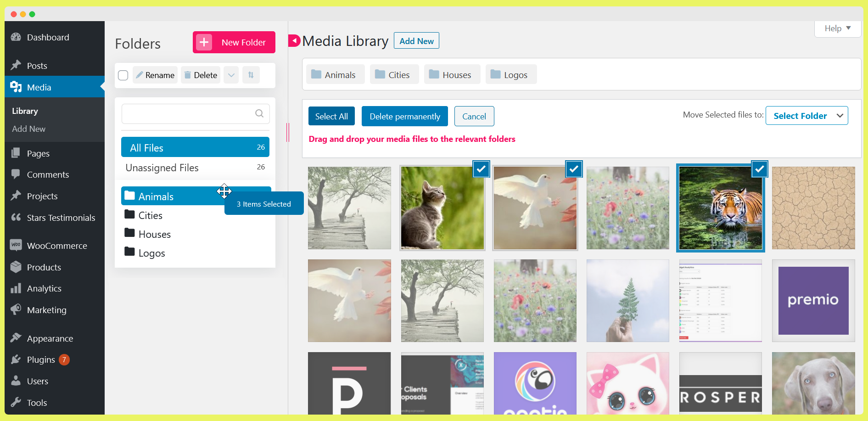Uncheck the selected cat image
Image resolution: width=868 pixels, height=421 pixels.
tap(481, 169)
